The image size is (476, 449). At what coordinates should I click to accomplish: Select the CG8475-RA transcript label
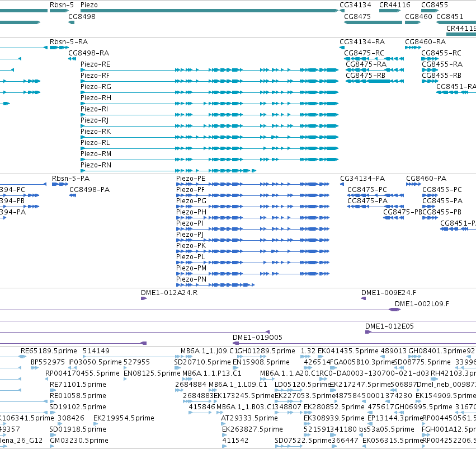click(x=366, y=64)
